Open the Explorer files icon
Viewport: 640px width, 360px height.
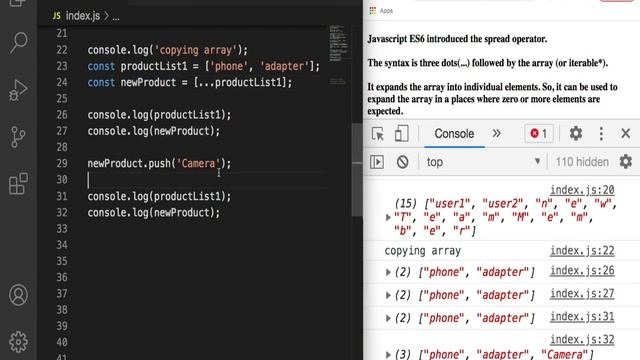click(18, 3)
